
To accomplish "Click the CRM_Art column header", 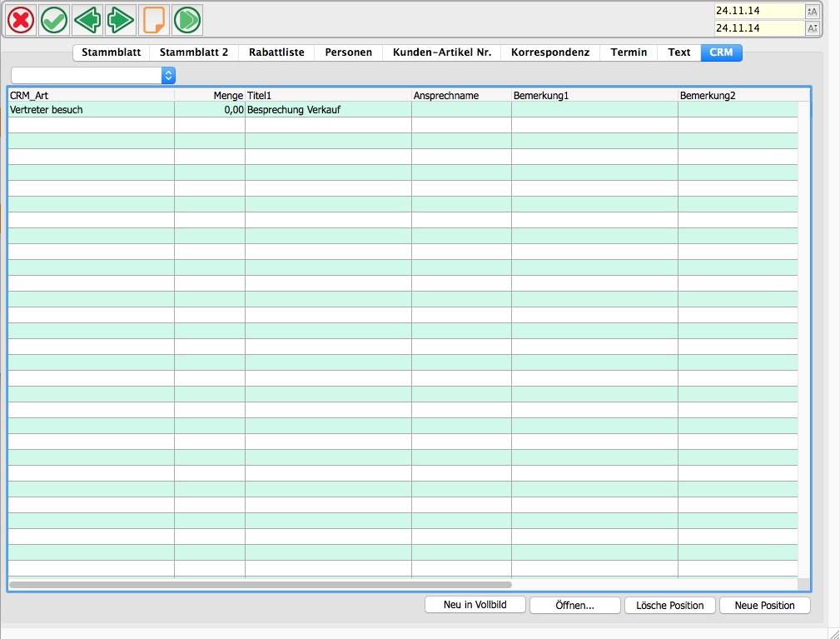I will 91,96.
